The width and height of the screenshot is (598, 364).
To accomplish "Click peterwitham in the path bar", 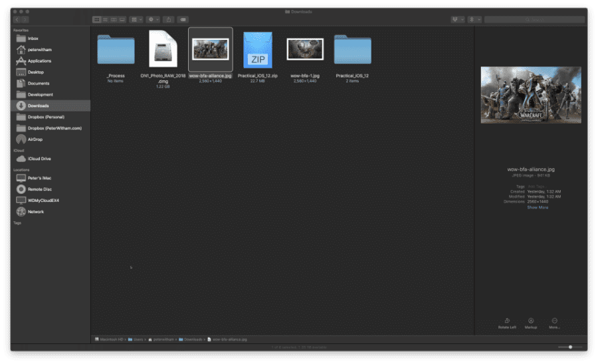I will (161, 339).
